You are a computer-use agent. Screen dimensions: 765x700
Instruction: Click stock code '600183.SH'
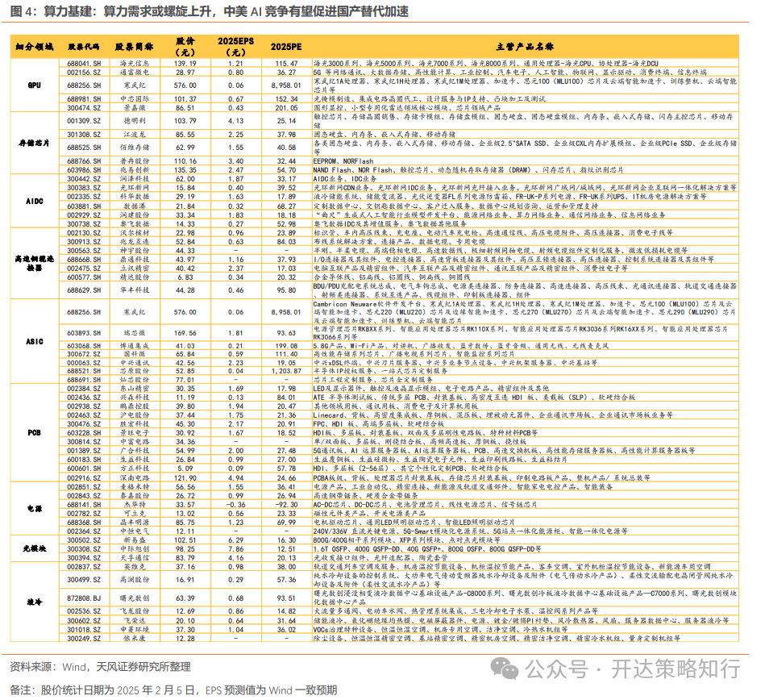click(x=84, y=460)
